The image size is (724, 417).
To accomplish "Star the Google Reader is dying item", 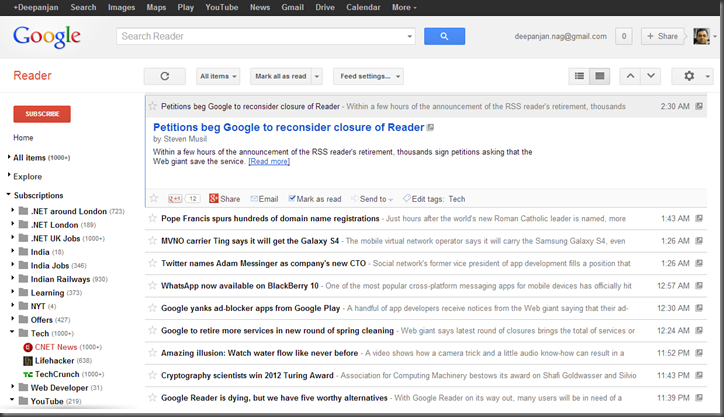I will pyautogui.click(x=152, y=398).
